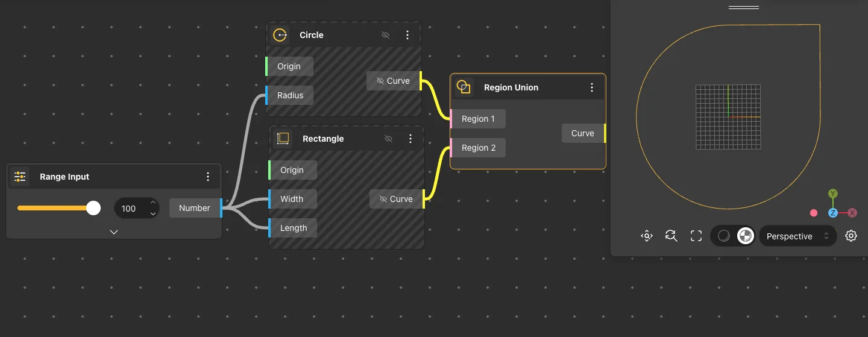Viewport: 868px width, 337px height.
Task: Click the Y axis gizmo handle
Action: click(x=832, y=194)
